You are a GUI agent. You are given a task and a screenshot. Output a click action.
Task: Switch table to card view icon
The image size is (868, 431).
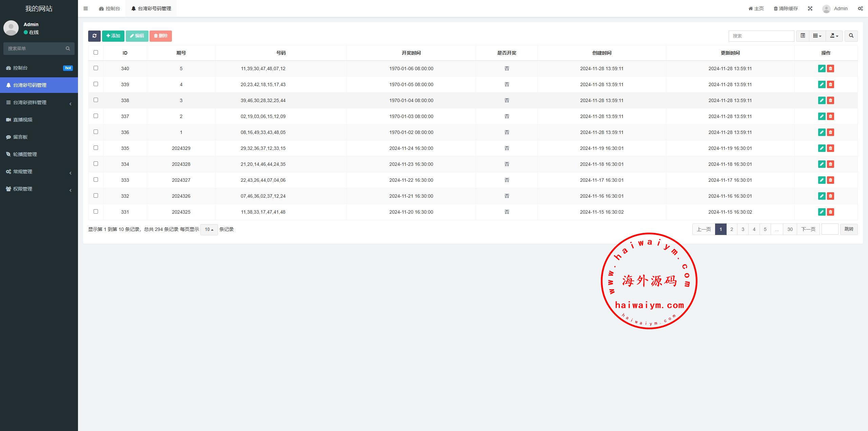click(x=803, y=36)
